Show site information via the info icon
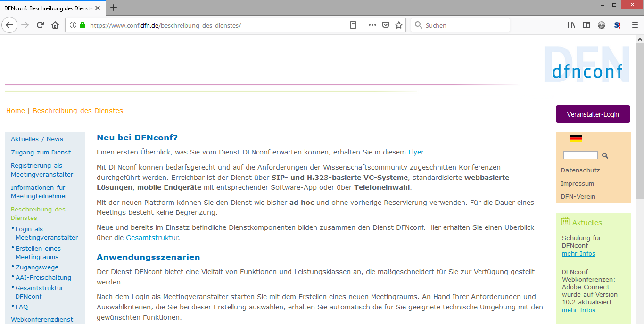644x324 pixels. (x=73, y=25)
